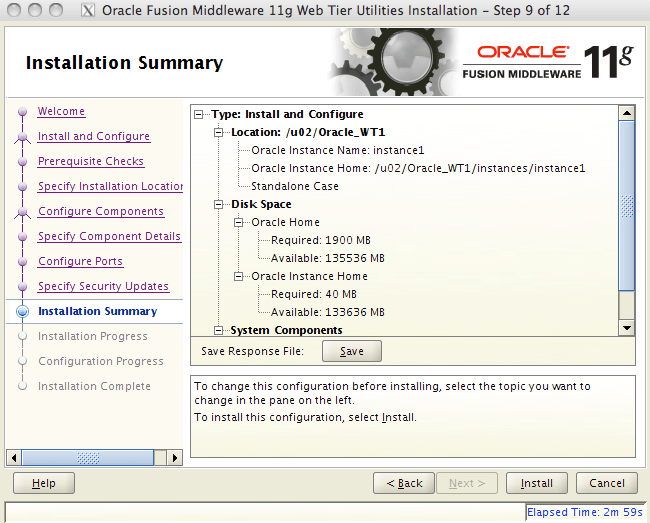Start installation with Install button
The height and width of the screenshot is (523, 650).
(x=536, y=483)
